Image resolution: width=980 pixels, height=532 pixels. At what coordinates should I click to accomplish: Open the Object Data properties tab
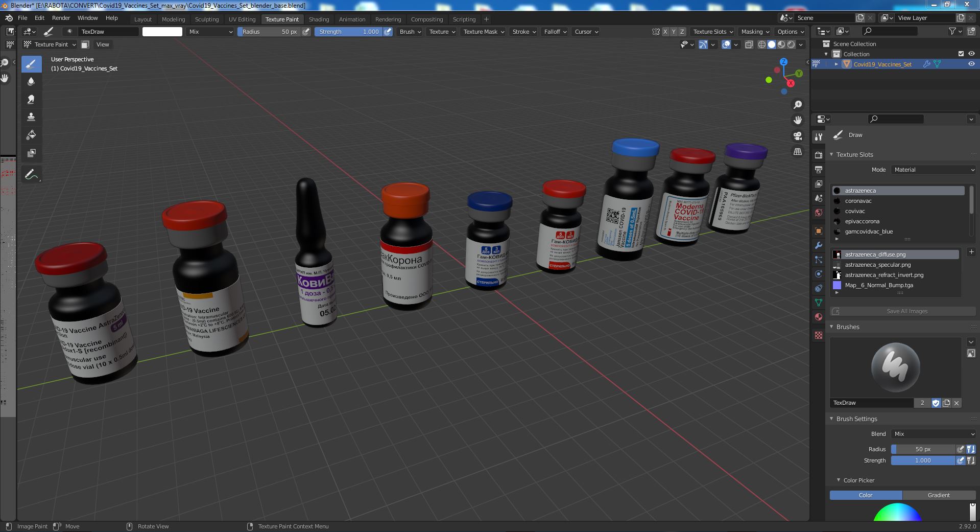point(819,303)
